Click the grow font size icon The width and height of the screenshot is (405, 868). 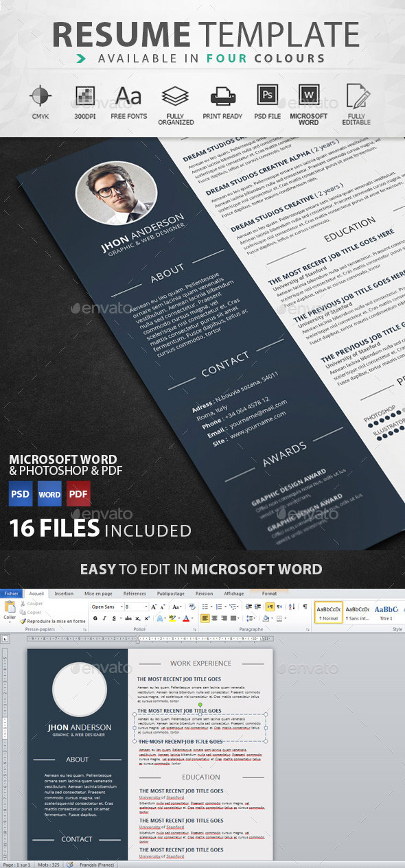click(153, 607)
